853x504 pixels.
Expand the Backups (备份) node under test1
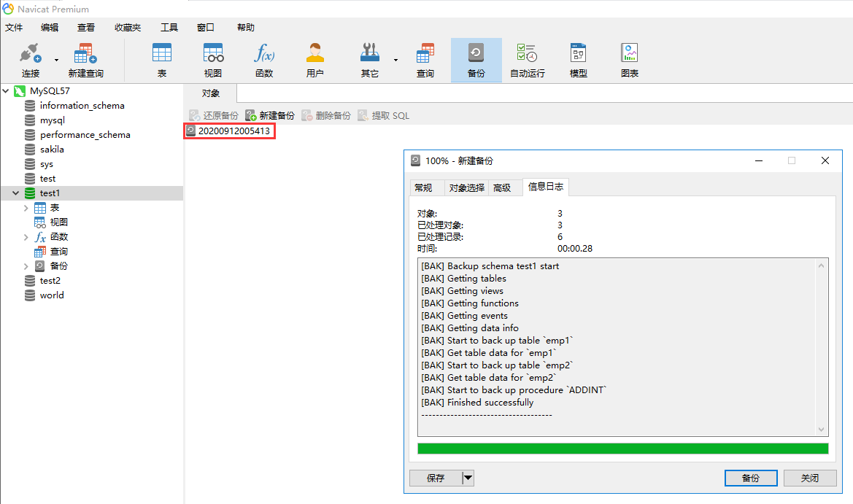[x=26, y=266]
